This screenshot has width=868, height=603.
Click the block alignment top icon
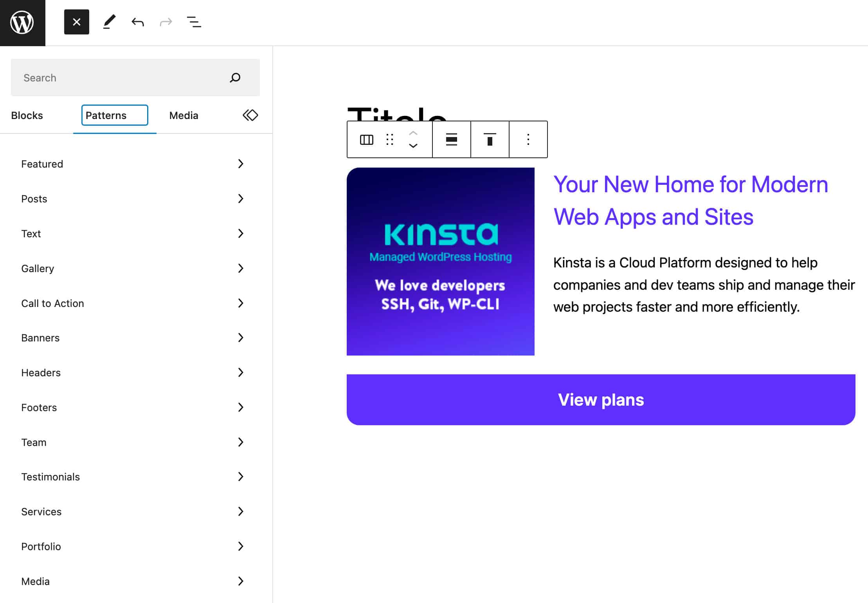[490, 139]
